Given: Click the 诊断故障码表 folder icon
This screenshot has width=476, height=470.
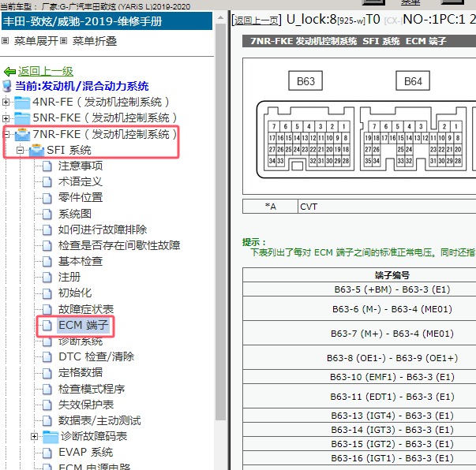Looking at the screenshot, I should tap(51, 437).
